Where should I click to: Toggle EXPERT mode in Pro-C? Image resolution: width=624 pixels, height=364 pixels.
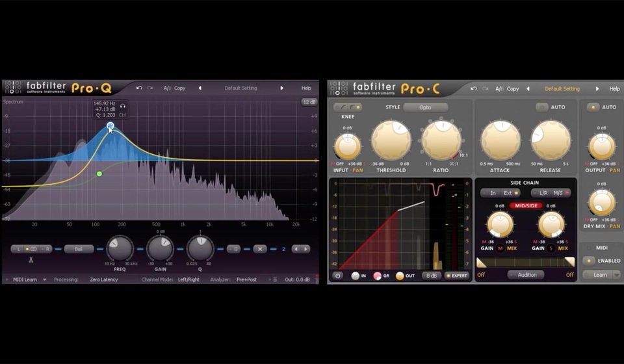tap(456, 276)
